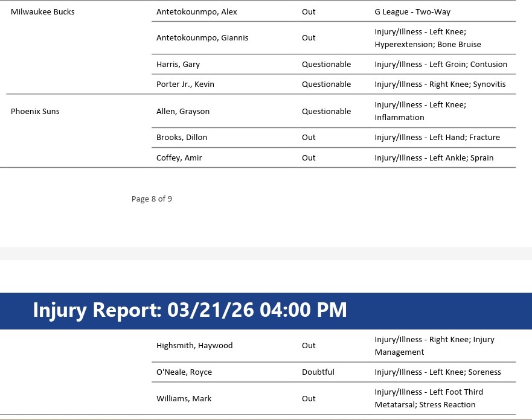The image size is (532, 420).
Task: Click Questionable status for Allen, Grayson
Action: pyautogui.click(x=327, y=112)
